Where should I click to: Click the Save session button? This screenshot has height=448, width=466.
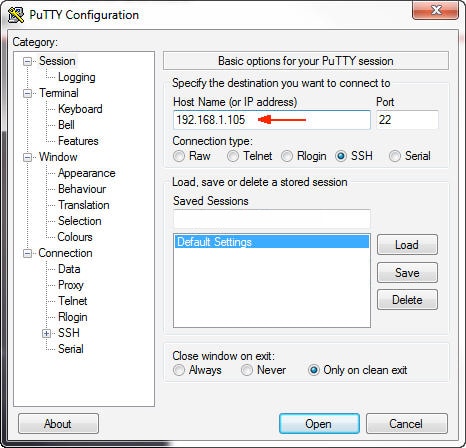coord(407,273)
